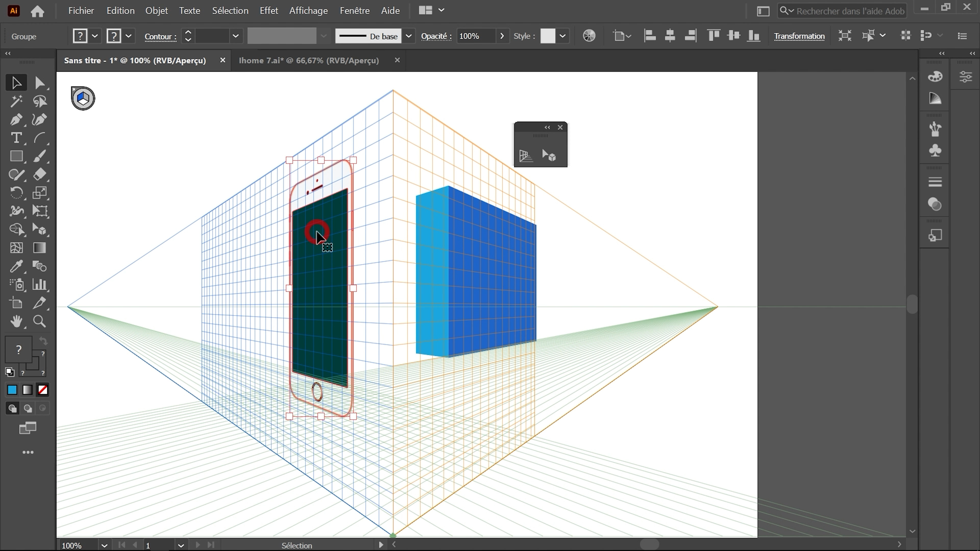This screenshot has height=551, width=980.
Task: Select the Slice tool
Action: pyautogui.click(x=40, y=303)
